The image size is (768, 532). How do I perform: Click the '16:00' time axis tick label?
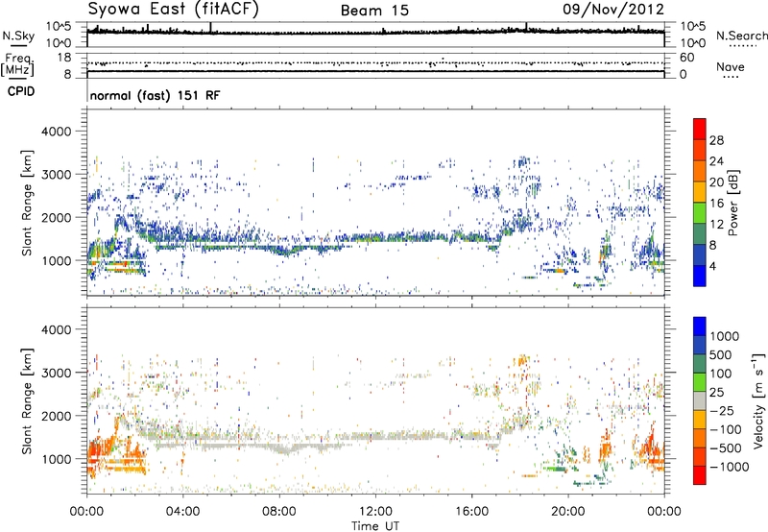tap(471, 512)
